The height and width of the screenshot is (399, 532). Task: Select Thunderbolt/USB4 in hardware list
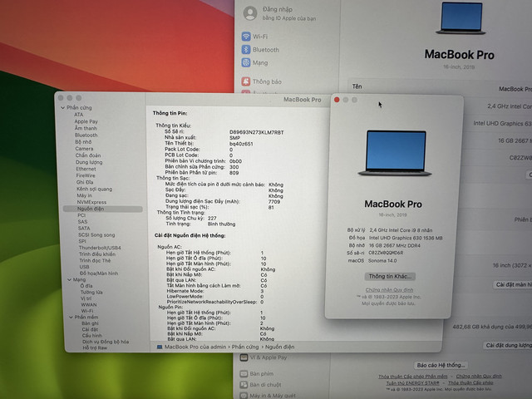(100, 248)
